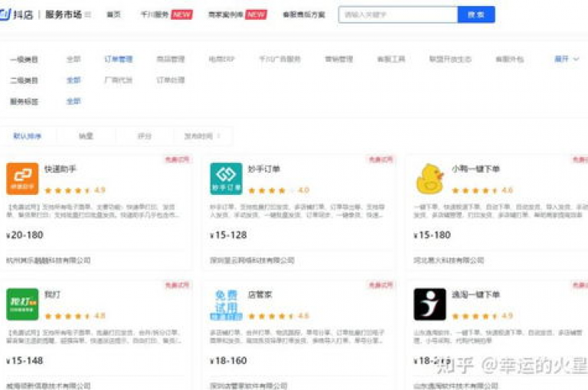Click the description text under 快递助手
The image size is (588, 390).
93,211
